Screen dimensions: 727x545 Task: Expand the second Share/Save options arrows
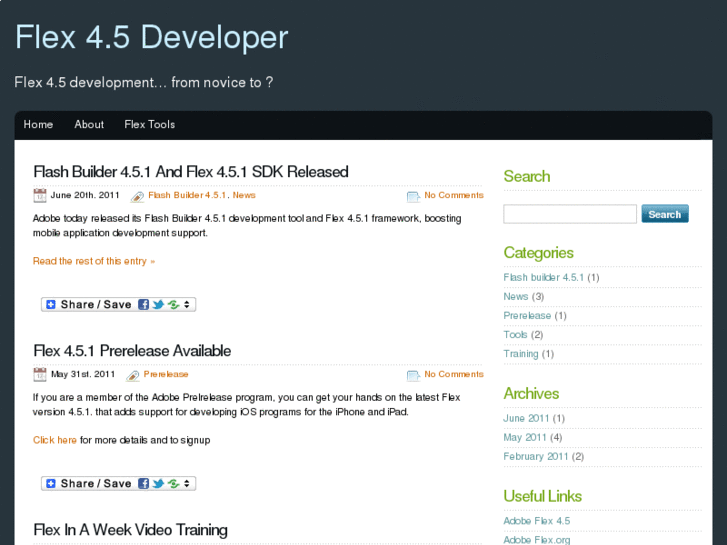click(x=186, y=483)
